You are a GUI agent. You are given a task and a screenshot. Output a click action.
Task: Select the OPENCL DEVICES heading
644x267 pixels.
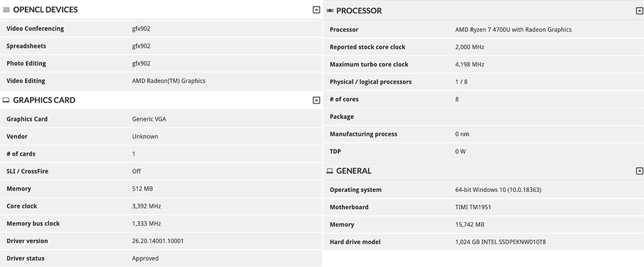point(45,10)
